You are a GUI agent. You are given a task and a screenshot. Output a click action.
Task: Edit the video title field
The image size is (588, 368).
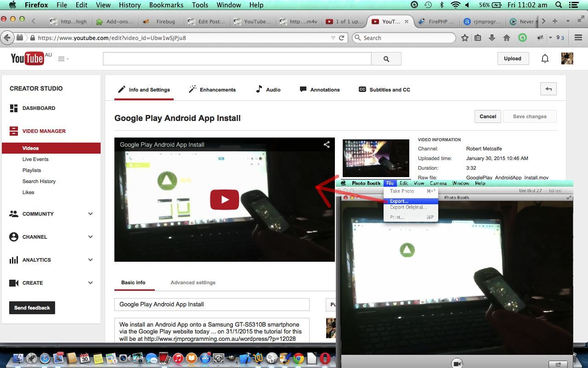(212, 305)
